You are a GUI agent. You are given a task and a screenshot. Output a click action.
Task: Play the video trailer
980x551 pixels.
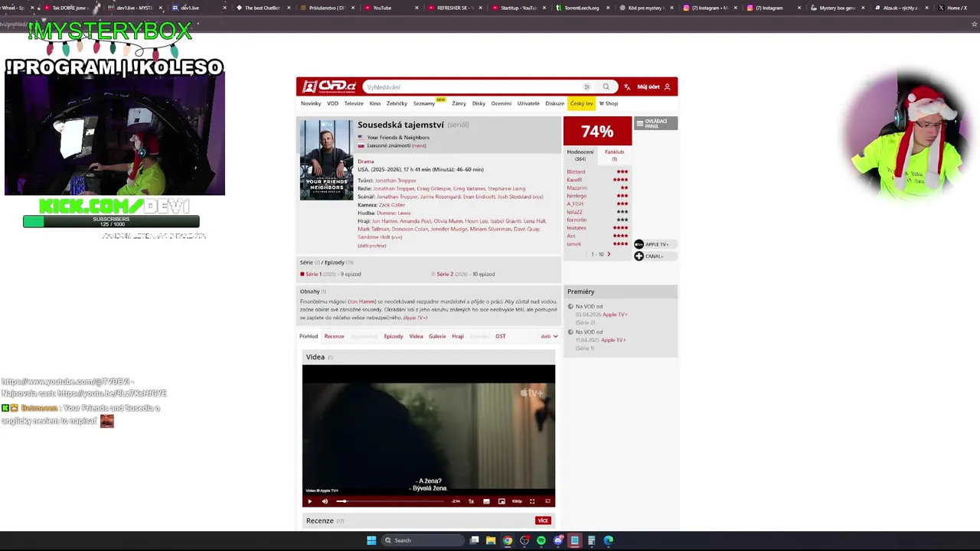coord(310,501)
